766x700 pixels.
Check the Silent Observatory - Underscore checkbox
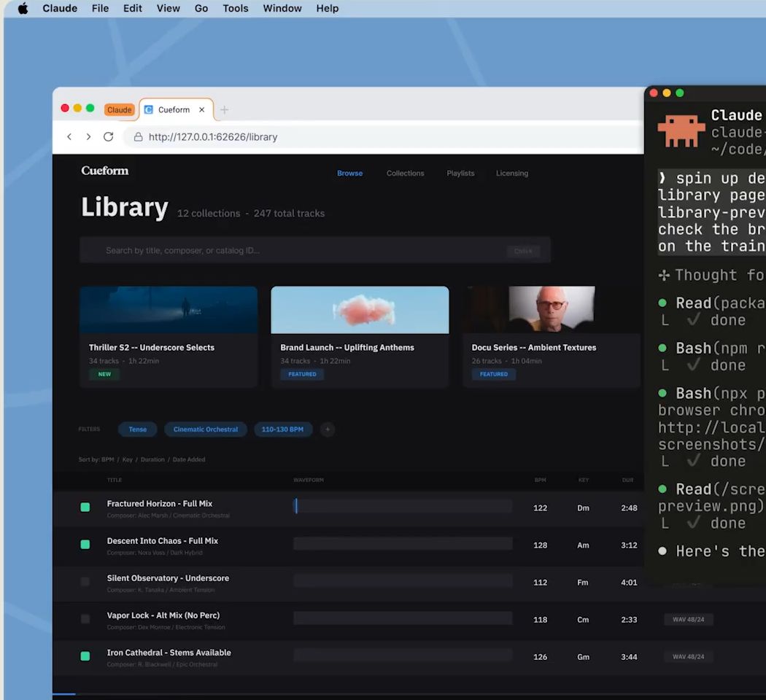point(85,582)
